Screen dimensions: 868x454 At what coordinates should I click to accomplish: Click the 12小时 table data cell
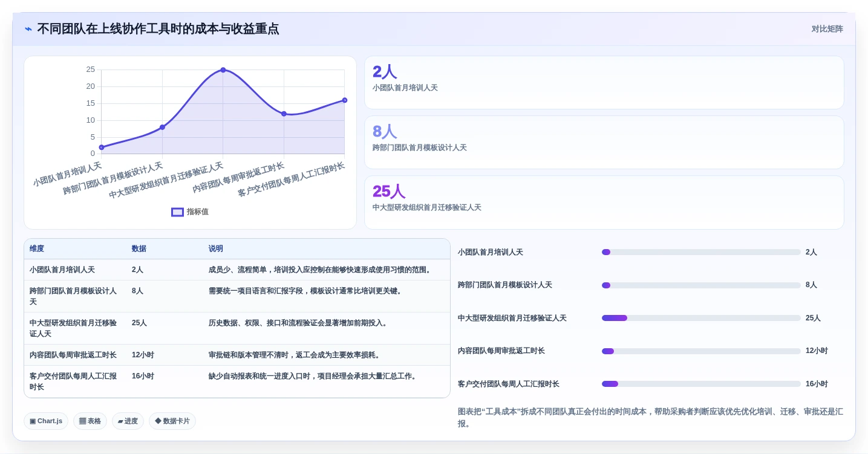[143, 355]
